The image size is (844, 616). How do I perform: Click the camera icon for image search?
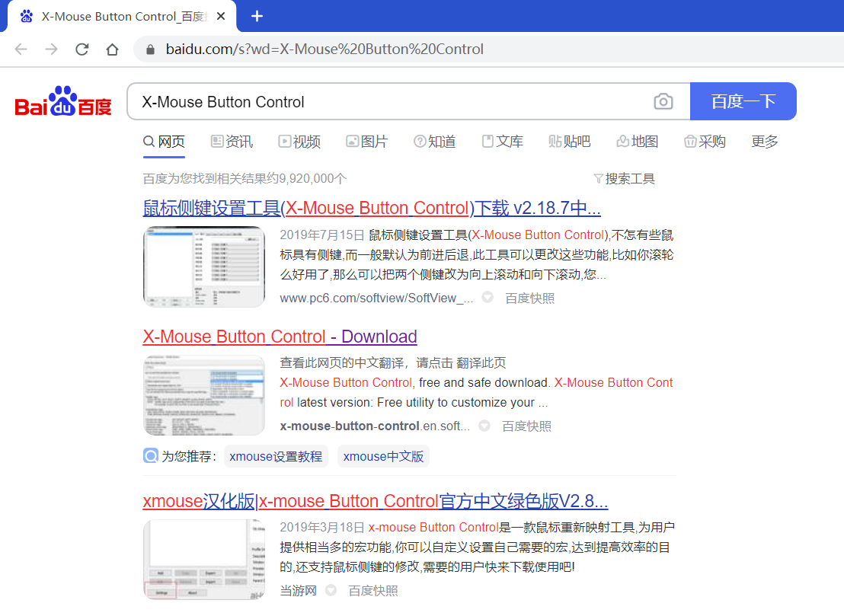pos(663,101)
